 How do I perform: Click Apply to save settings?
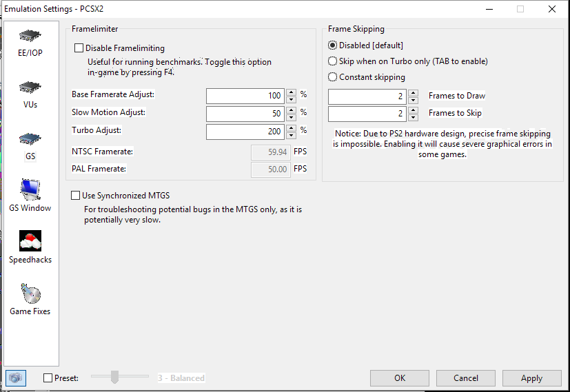(532, 378)
